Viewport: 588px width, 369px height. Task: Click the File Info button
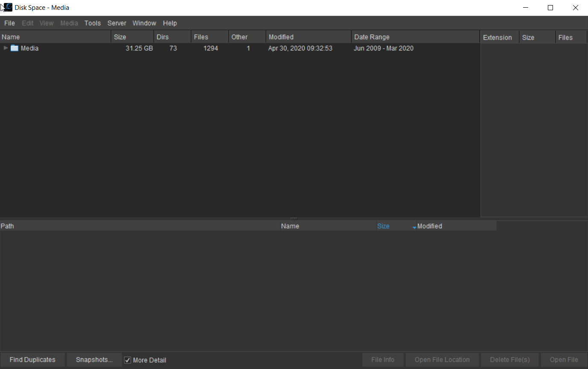383,360
